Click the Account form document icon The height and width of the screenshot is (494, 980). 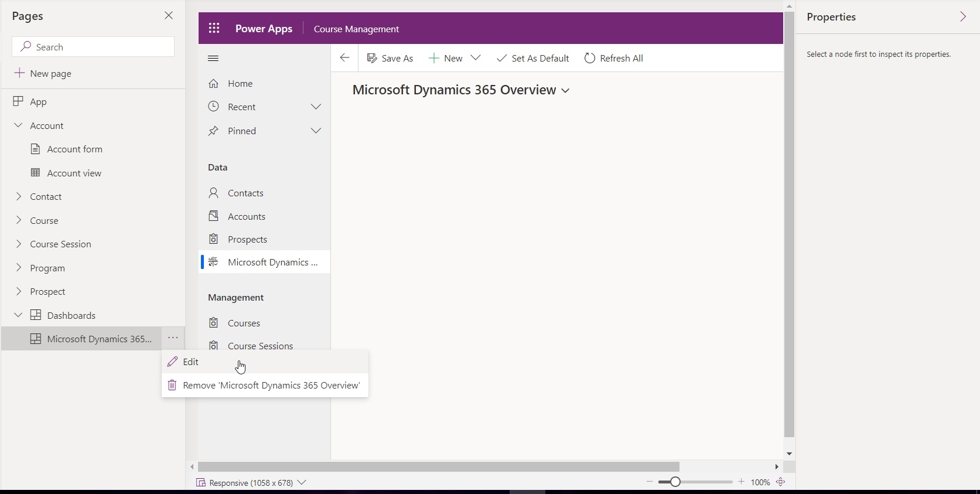(35, 149)
